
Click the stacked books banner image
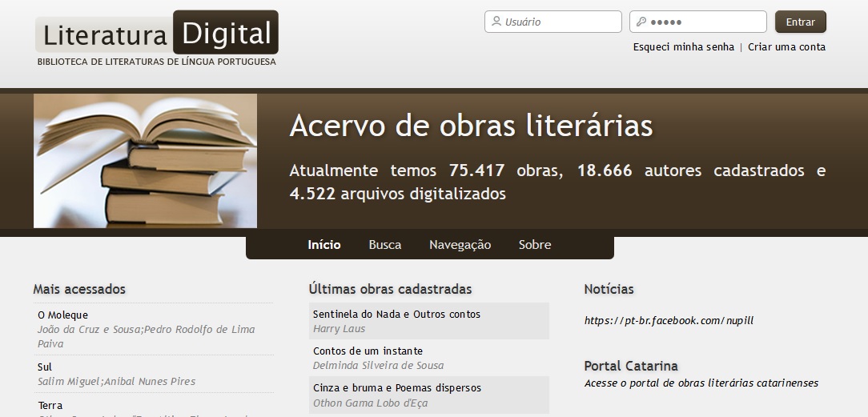[x=145, y=160]
